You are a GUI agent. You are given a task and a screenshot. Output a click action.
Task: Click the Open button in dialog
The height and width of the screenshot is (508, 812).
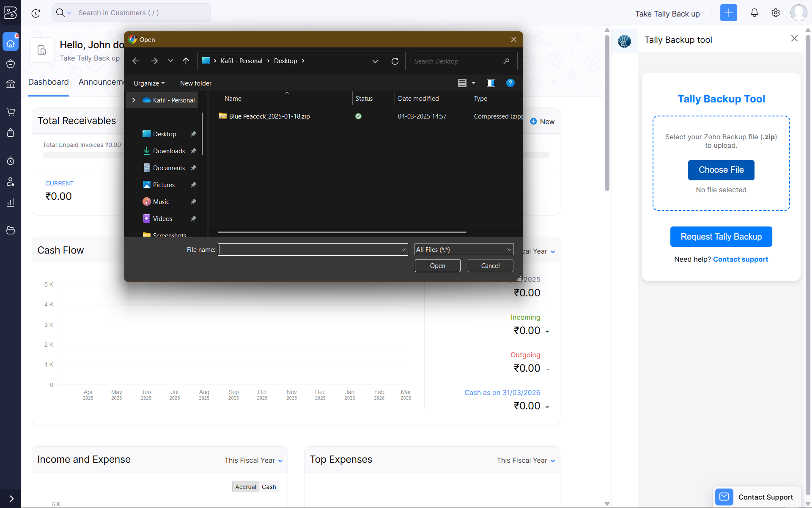(x=437, y=266)
